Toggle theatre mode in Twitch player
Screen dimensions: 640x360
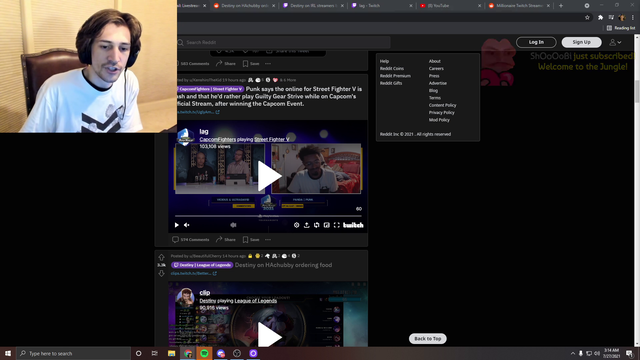click(327, 225)
